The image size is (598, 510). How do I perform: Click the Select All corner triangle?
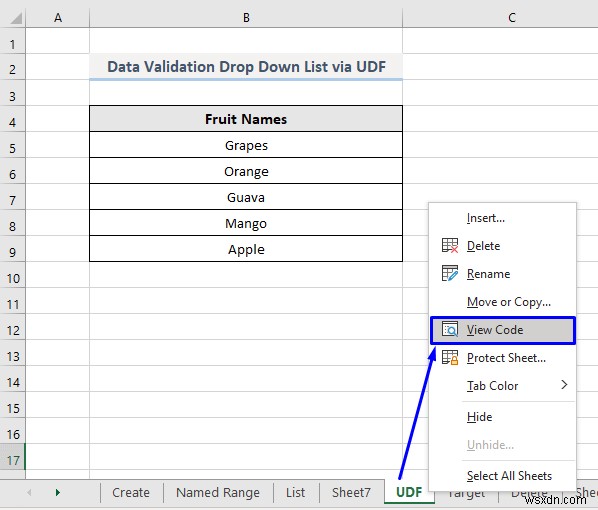16,18
